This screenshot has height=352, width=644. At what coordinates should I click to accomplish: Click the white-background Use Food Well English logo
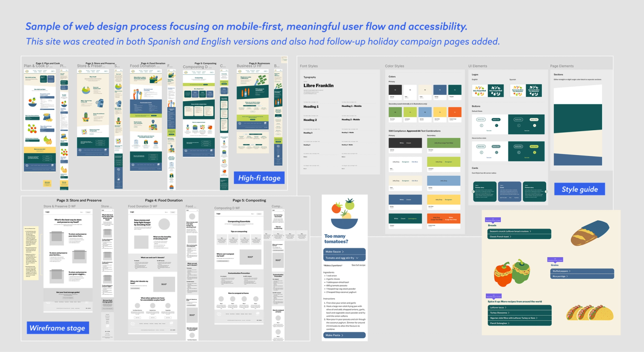tap(479, 91)
